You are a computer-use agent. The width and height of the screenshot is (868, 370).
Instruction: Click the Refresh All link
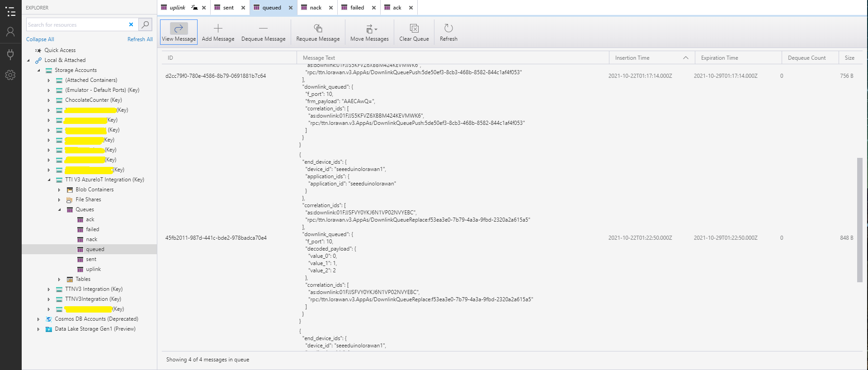[140, 39]
